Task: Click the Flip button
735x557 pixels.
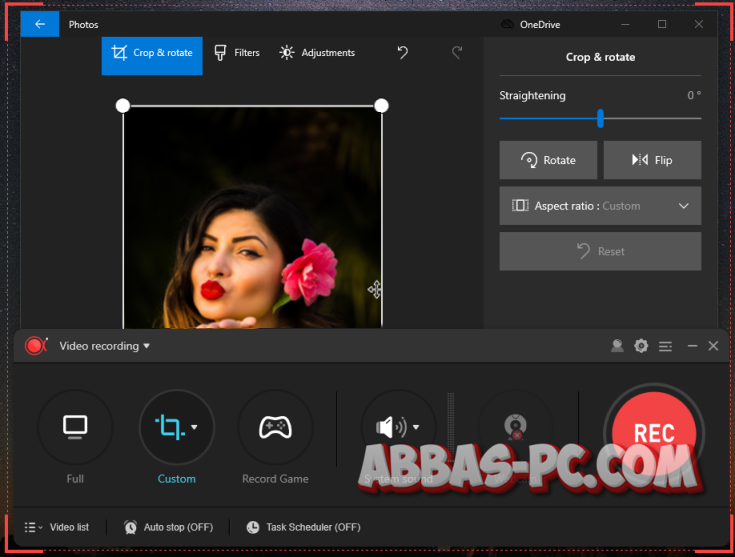Action: coord(652,160)
